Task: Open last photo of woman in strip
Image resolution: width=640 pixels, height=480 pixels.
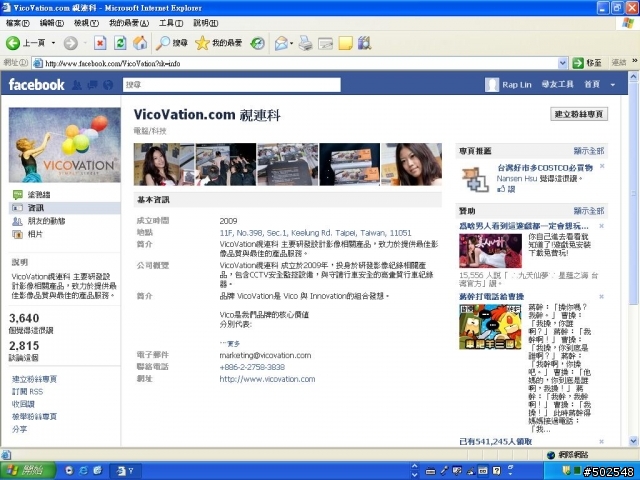Action: click(x=411, y=164)
